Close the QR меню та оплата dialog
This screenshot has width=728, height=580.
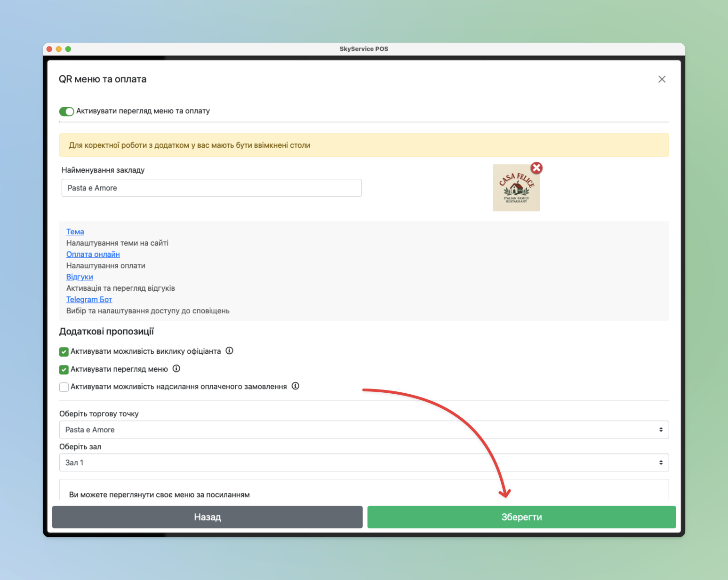662,79
